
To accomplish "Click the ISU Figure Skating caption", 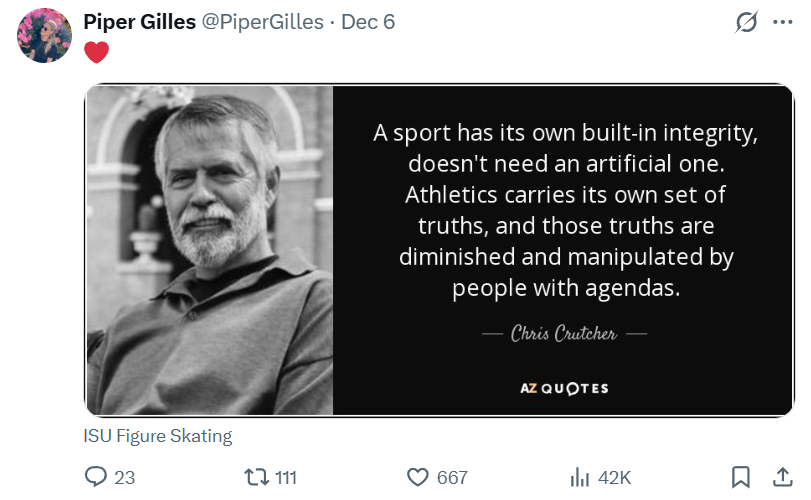I will click(158, 436).
